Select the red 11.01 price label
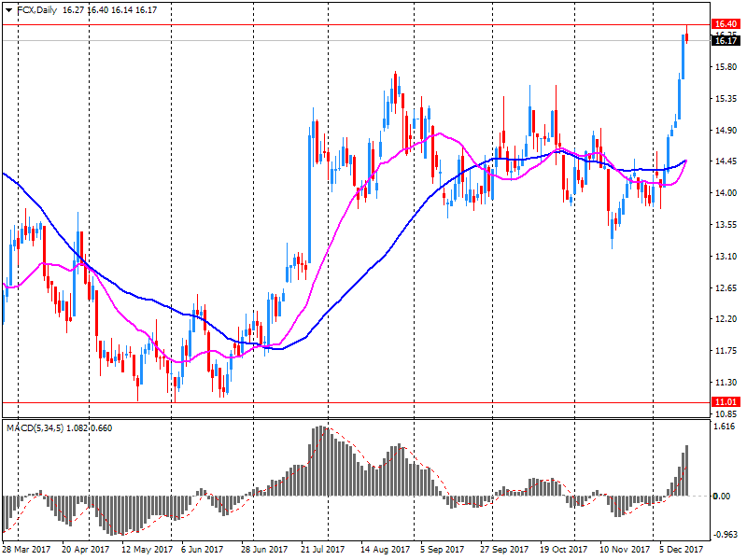The image size is (747, 560). point(724,402)
